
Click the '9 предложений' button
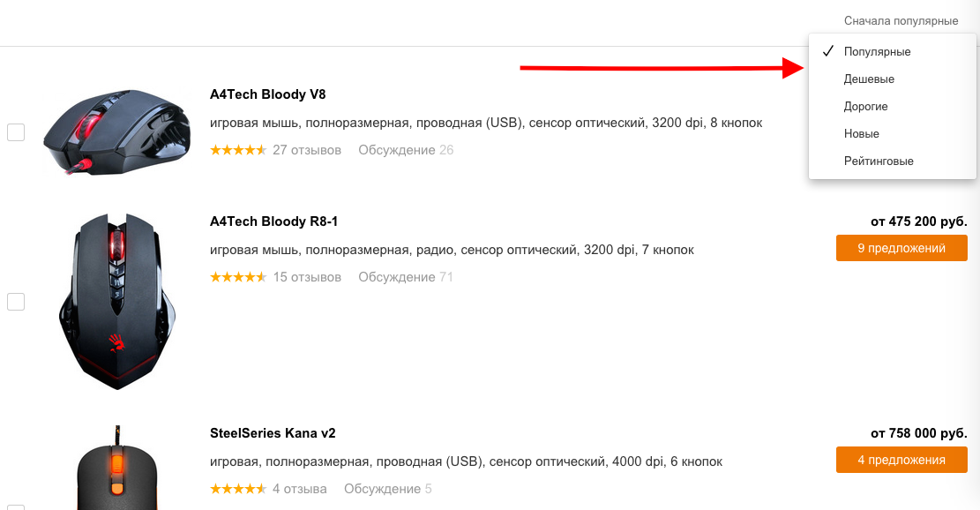[901, 248]
